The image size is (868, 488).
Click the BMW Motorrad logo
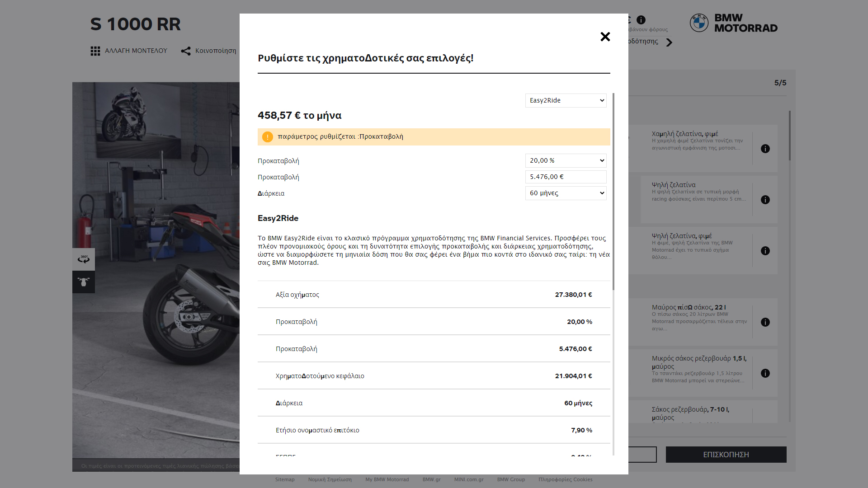(x=733, y=23)
